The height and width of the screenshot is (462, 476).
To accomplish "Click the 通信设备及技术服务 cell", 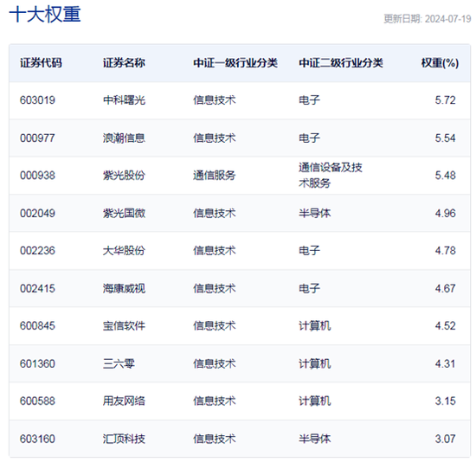I will point(331,175).
